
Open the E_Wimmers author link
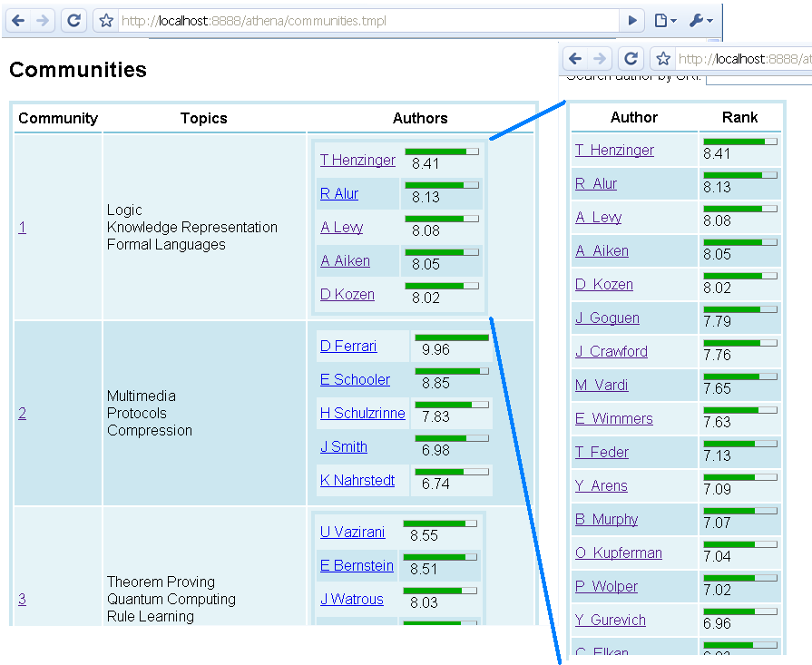tap(613, 418)
